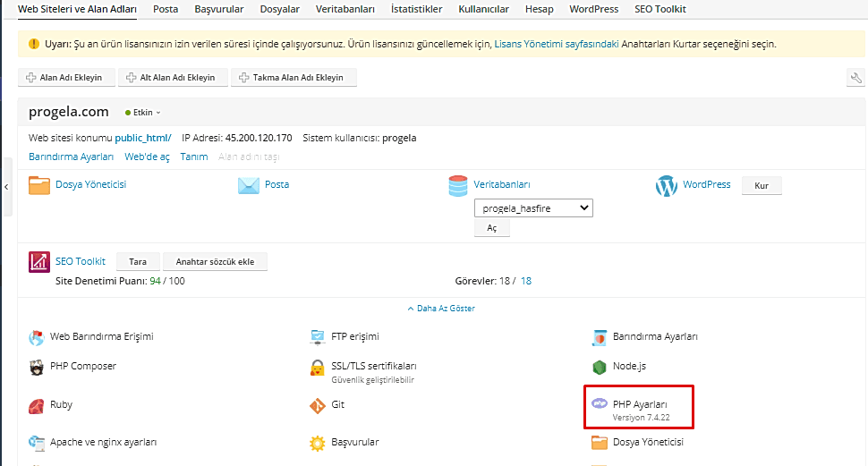Click the FTP erişimi icon
The width and height of the screenshot is (868, 466).
pos(318,337)
